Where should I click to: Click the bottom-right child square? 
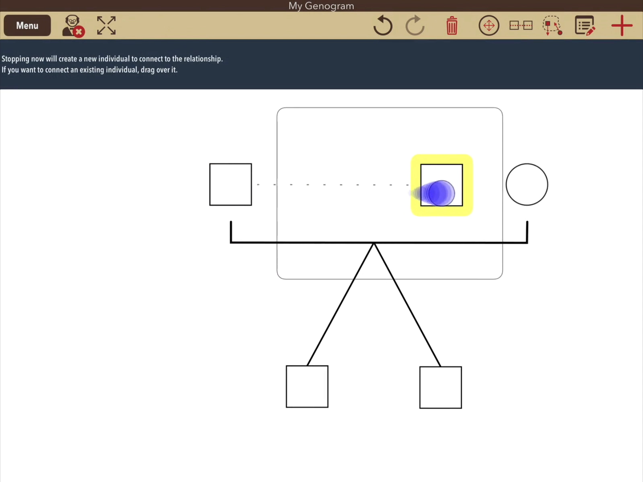(440, 387)
